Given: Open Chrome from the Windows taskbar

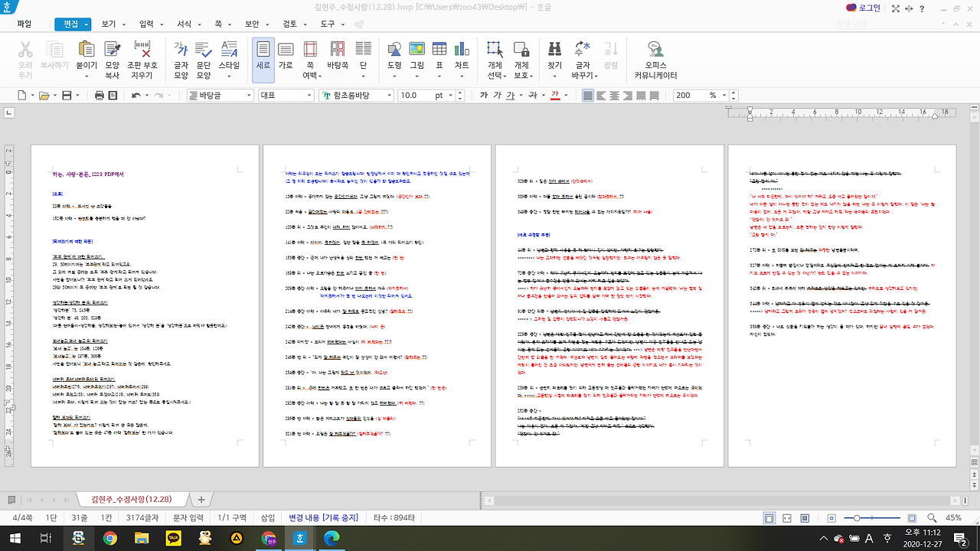Looking at the screenshot, I should tap(109, 538).
